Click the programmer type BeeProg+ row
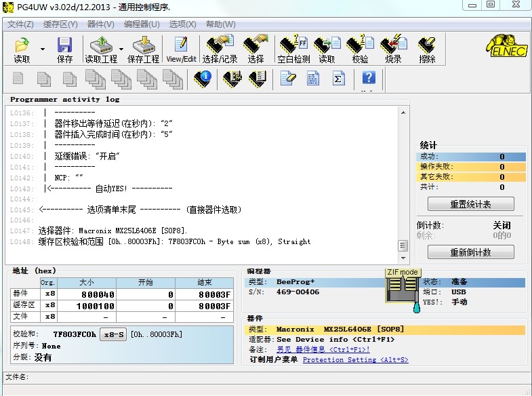This screenshot has width=532, height=396. coord(314,282)
